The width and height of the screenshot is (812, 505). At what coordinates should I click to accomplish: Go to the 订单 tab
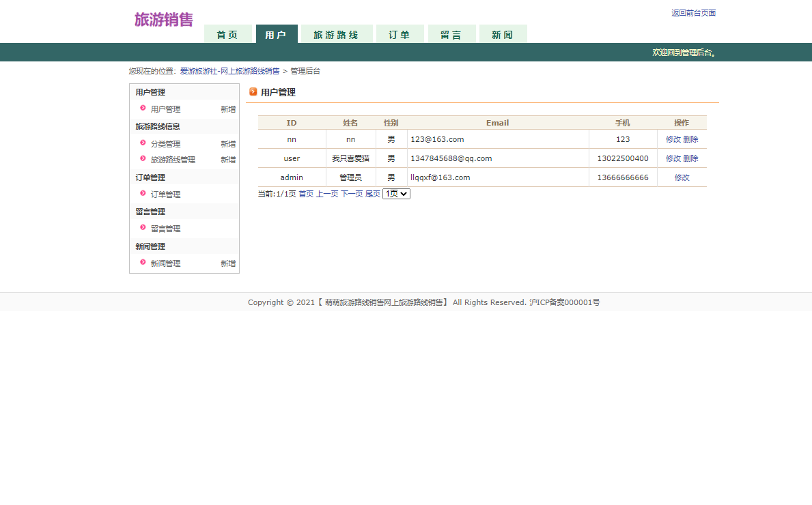click(400, 35)
